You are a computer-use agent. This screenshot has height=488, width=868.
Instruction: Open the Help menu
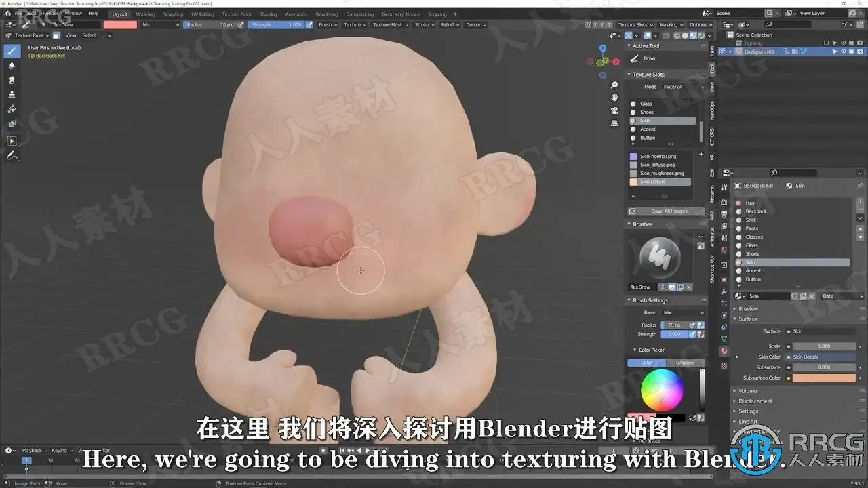tap(94, 14)
